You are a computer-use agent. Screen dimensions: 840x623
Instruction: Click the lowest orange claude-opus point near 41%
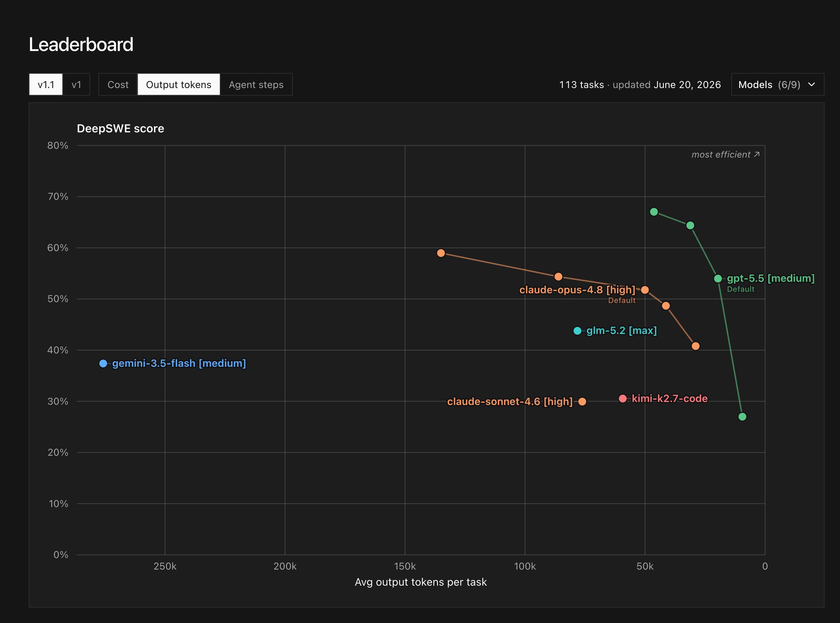(x=696, y=346)
